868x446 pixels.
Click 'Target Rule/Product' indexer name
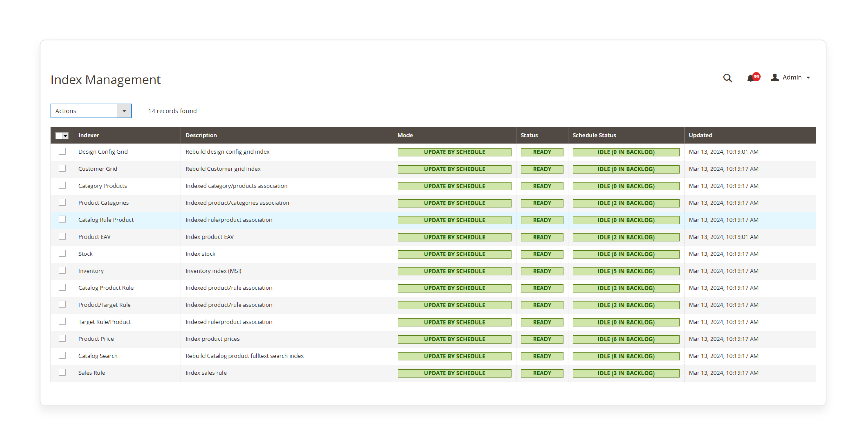pyautogui.click(x=105, y=322)
